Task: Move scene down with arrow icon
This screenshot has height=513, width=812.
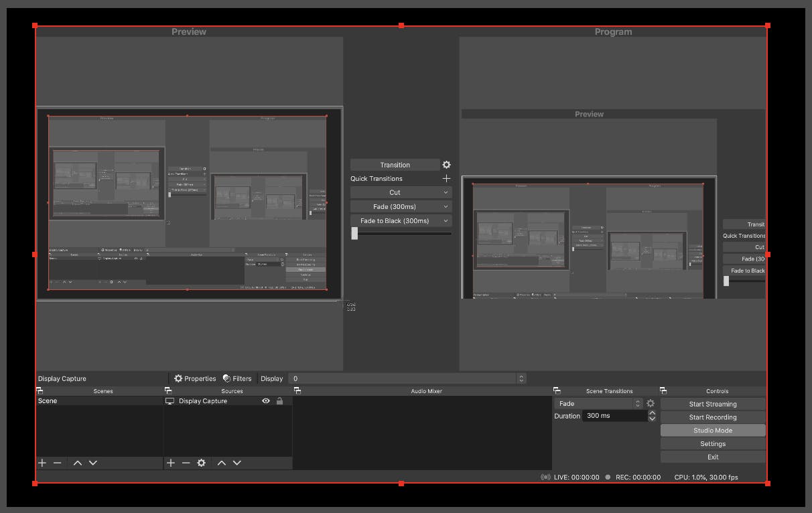Action: tap(93, 463)
